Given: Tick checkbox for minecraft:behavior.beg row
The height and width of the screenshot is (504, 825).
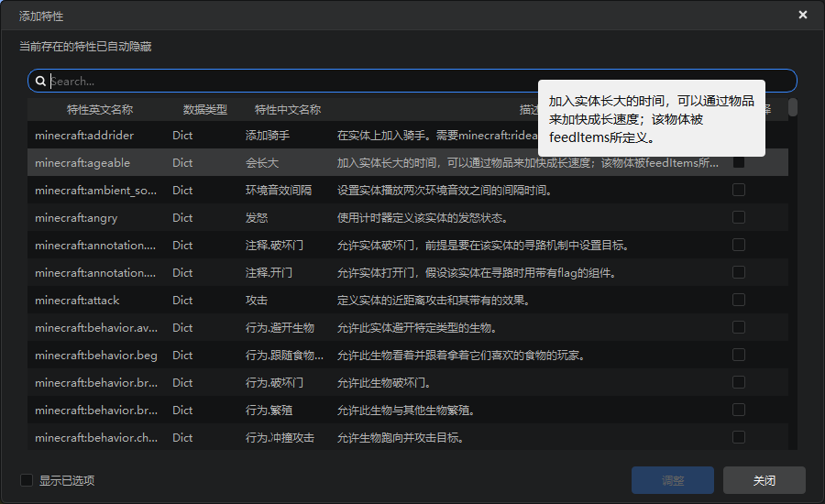Looking at the screenshot, I should [739, 355].
